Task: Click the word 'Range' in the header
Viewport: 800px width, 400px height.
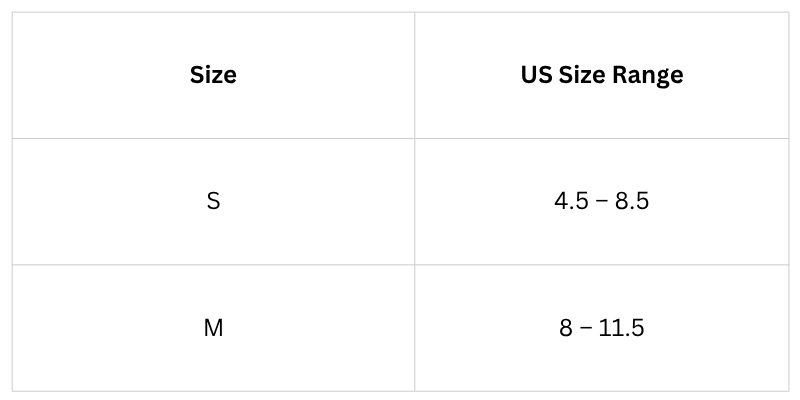Action: [649, 75]
